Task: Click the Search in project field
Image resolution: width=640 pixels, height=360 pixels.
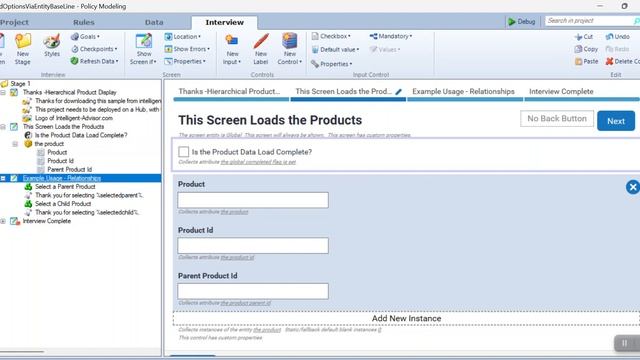Action: [x=592, y=21]
